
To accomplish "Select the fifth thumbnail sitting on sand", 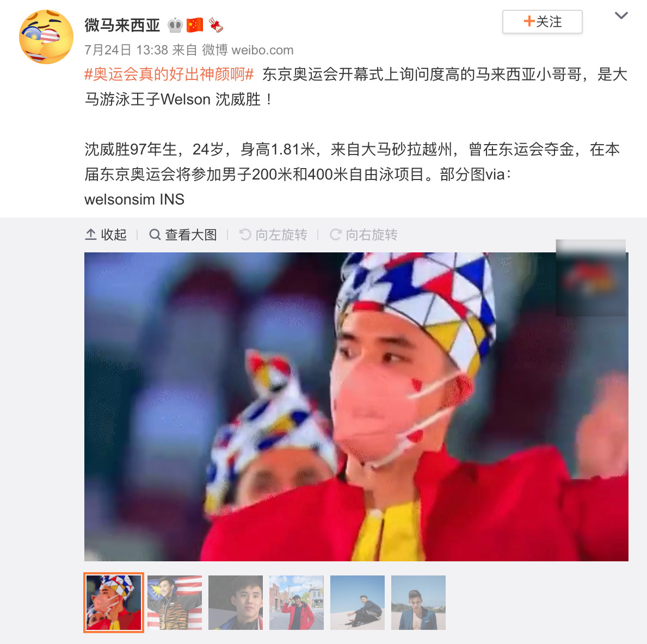I will [x=358, y=602].
